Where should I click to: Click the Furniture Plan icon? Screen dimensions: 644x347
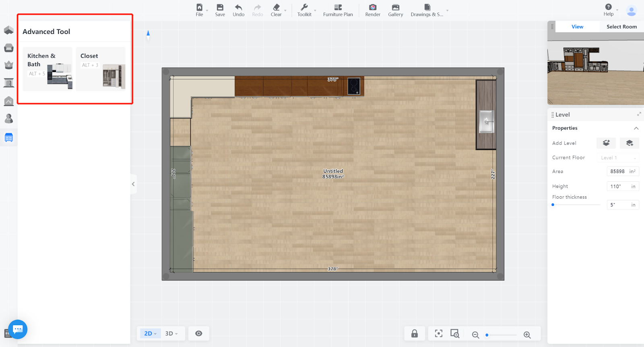click(x=338, y=8)
